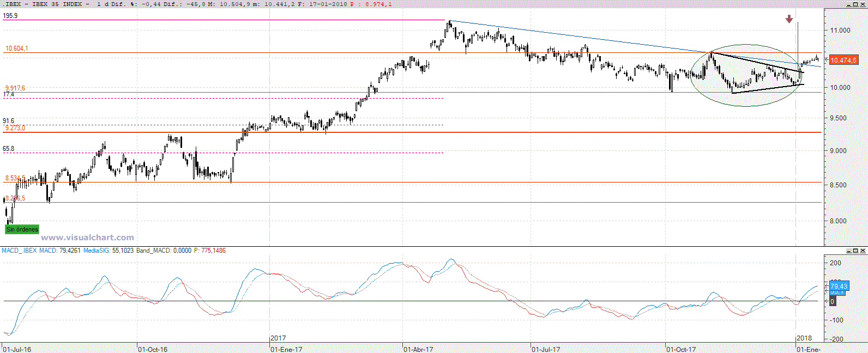Select the blue 79,43 MACD value tag
Viewport: 868px width, 353px height.
[x=839, y=286]
